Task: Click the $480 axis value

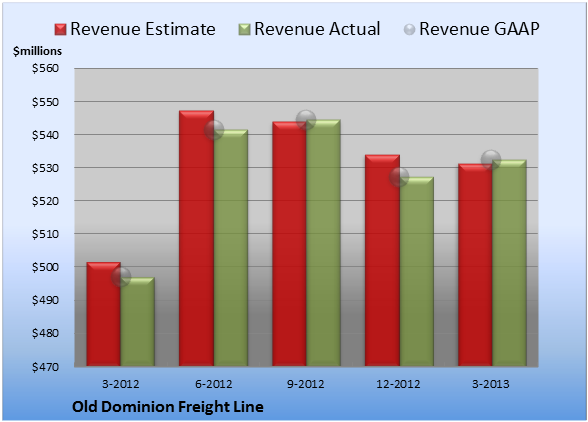Action: click(45, 333)
